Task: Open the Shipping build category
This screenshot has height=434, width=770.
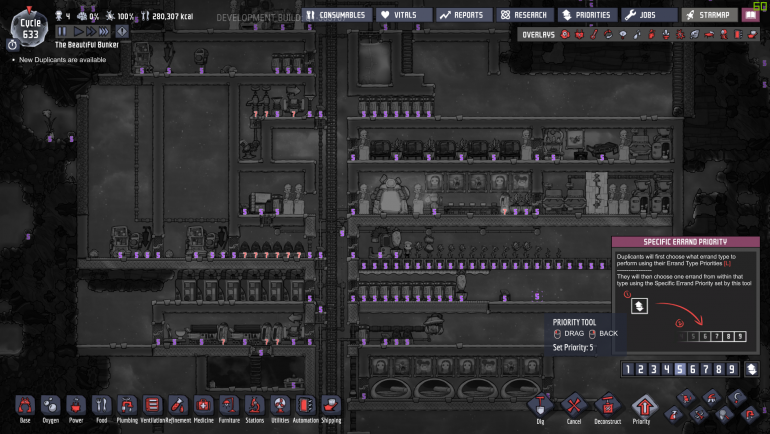Action: coord(331,409)
